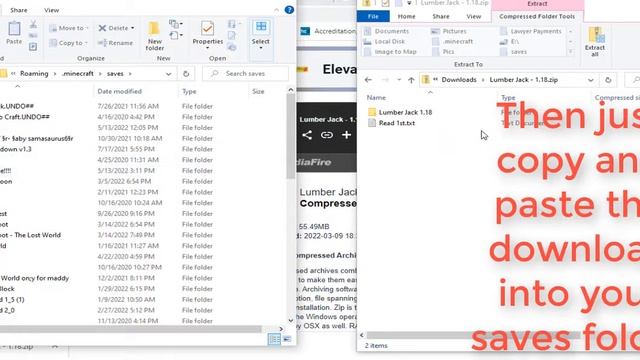The height and width of the screenshot is (360, 640).
Task: Extract to .minecraft location
Action: click(452, 41)
